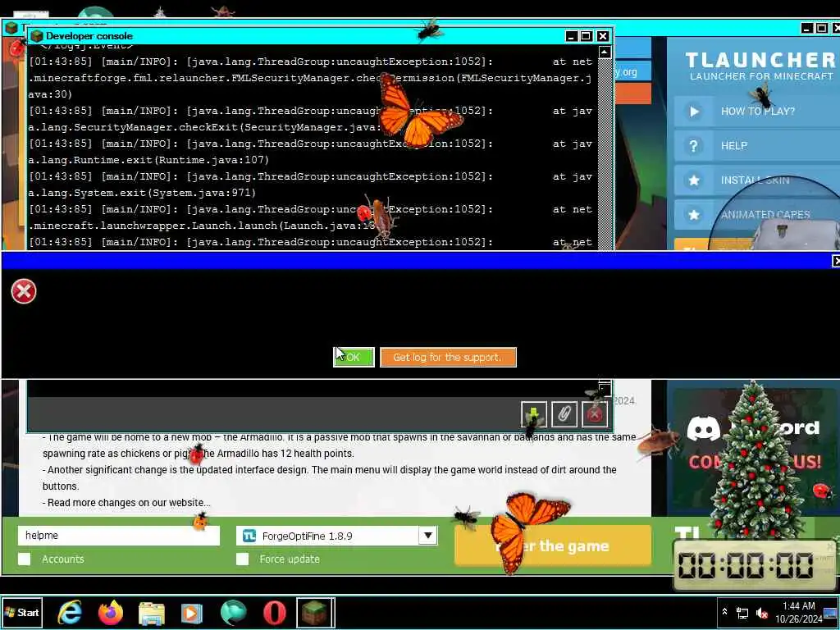Screen dimensions: 840x630
Task: Click the 'System.exit(System.java:971)' console line
Action: tap(142, 192)
